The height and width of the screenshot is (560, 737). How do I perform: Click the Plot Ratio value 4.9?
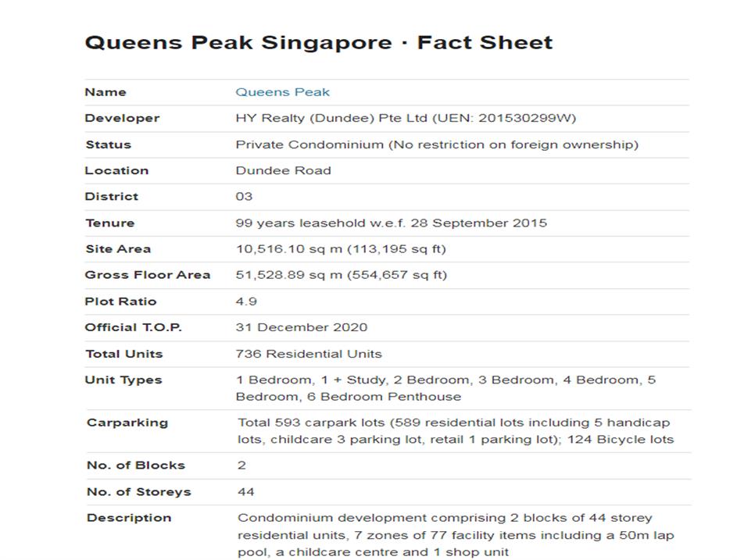coord(246,301)
